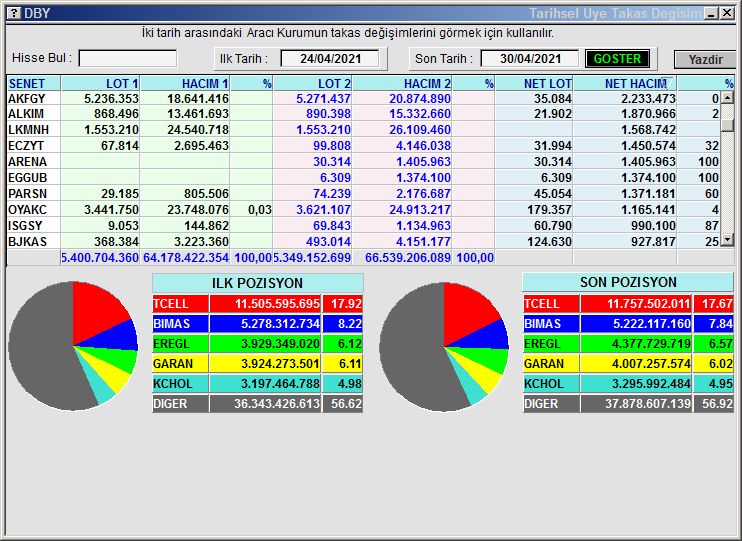Click the SON POZISYON pie chart
742x541 pixels.
tap(444, 347)
